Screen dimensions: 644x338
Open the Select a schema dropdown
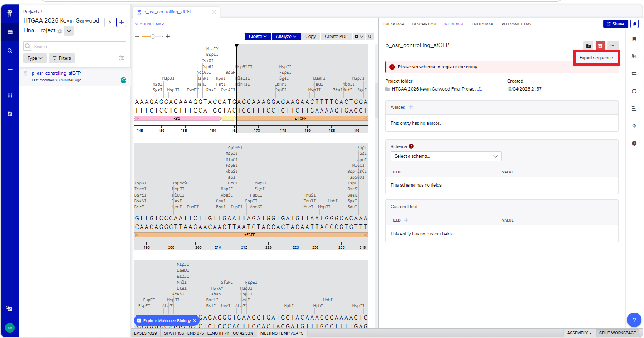[x=446, y=156]
